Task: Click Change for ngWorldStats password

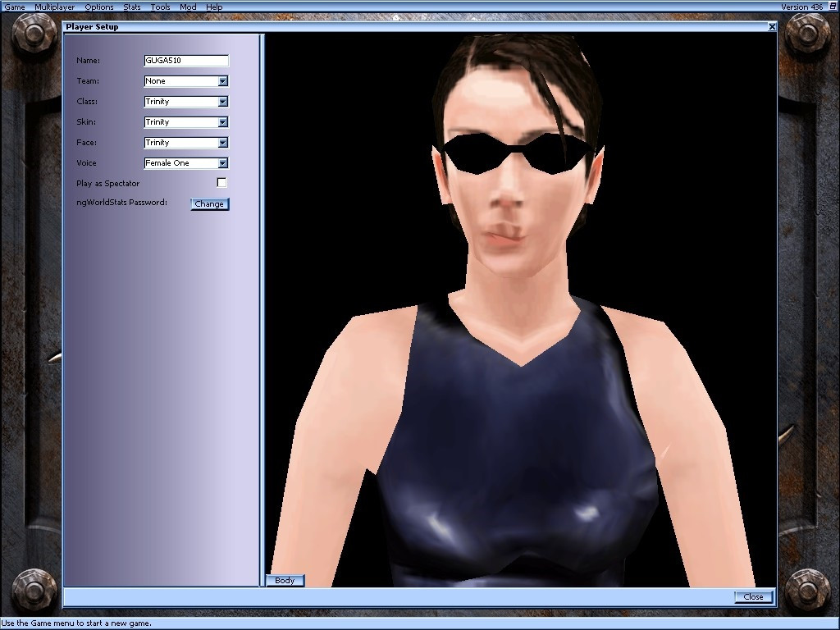Action: click(209, 204)
